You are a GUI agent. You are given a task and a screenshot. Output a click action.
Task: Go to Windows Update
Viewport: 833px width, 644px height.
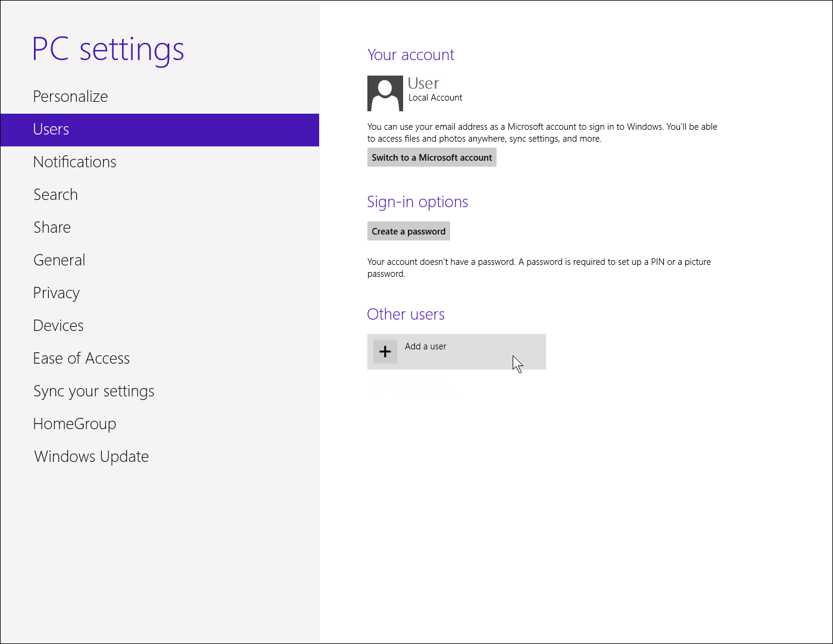160,457
